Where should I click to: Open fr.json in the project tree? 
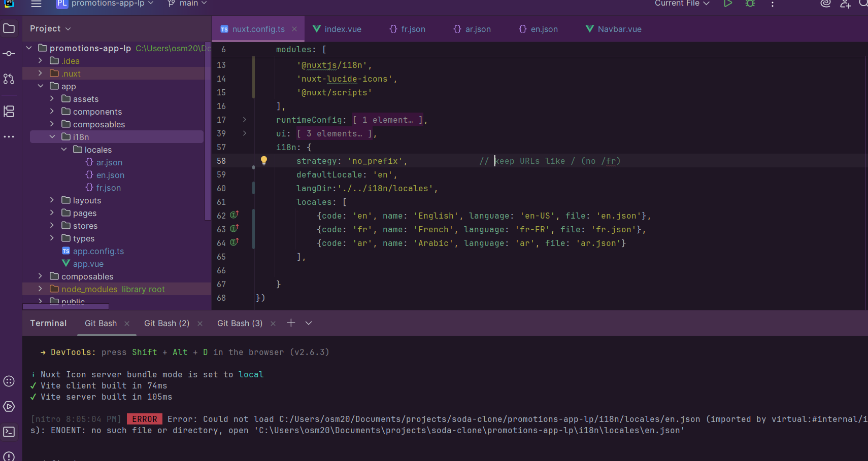109,188
